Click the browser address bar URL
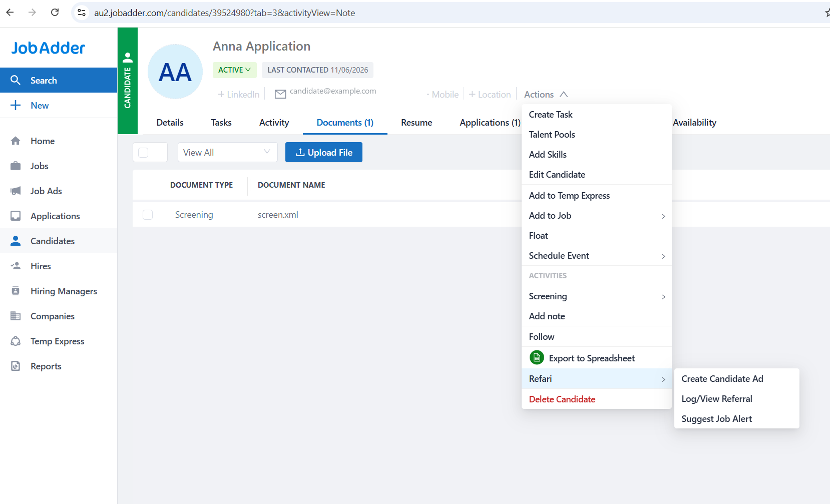 click(x=225, y=13)
